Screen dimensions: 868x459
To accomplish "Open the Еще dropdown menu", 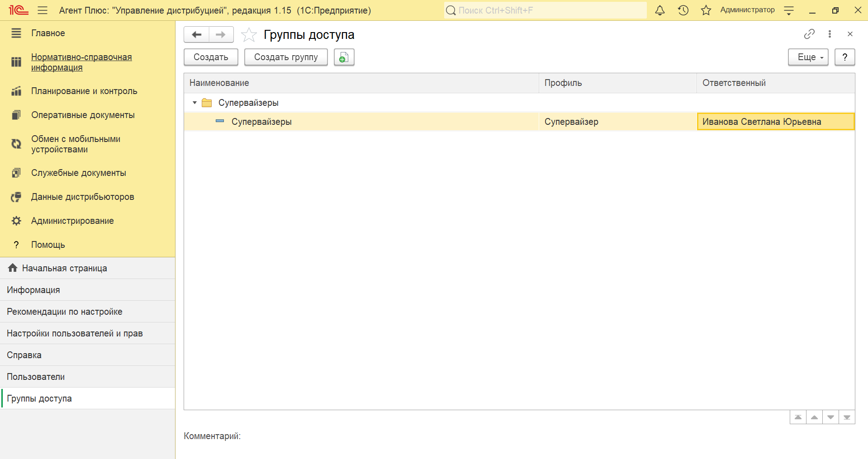I will pyautogui.click(x=808, y=57).
